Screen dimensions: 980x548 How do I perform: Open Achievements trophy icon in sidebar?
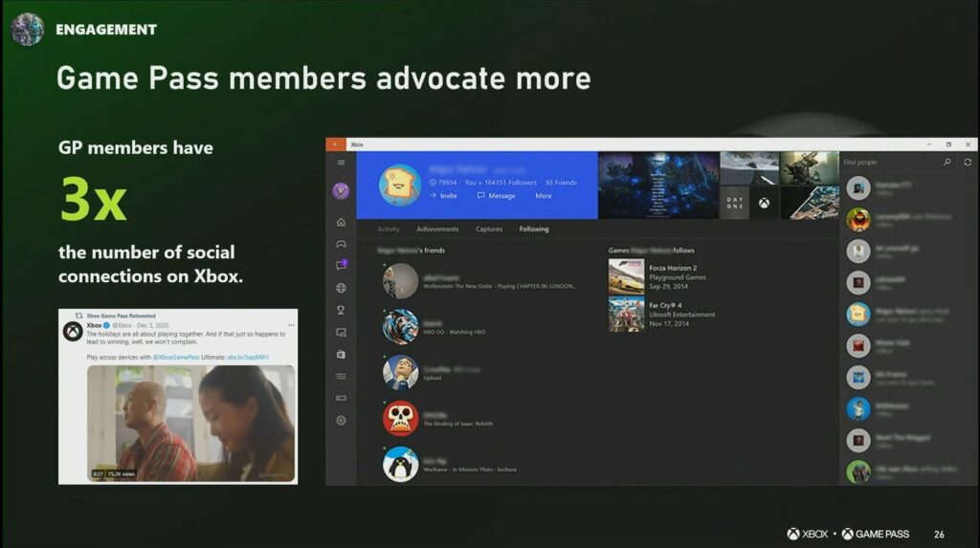point(341,310)
